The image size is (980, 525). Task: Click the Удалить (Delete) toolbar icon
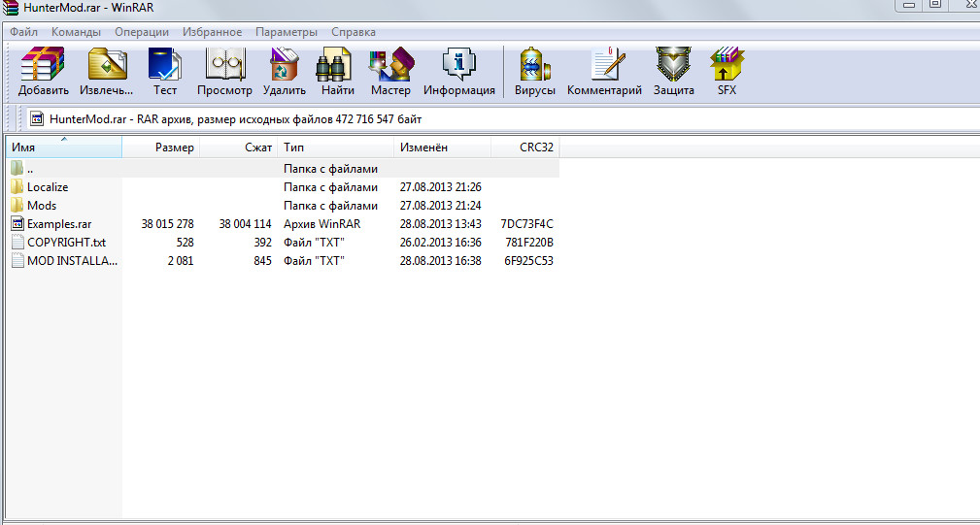[x=284, y=64]
